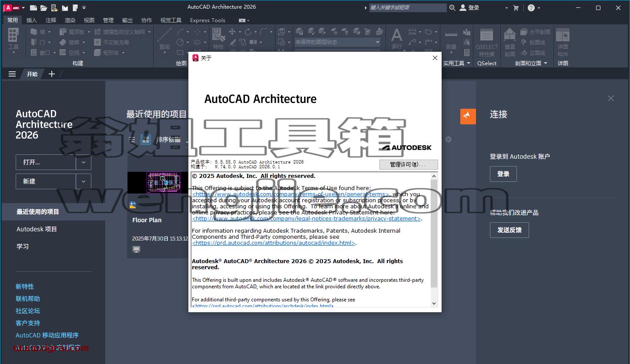This screenshot has width=630, height=364.
Task: Switch to the Annotate (注释) ribbon tab
Action: (x=51, y=20)
